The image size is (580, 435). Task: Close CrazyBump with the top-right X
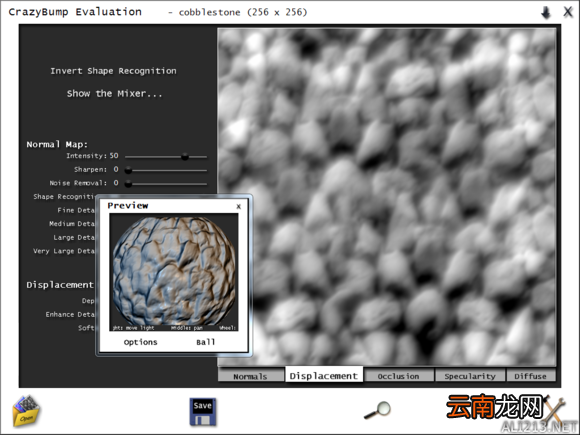[x=568, y=12]
